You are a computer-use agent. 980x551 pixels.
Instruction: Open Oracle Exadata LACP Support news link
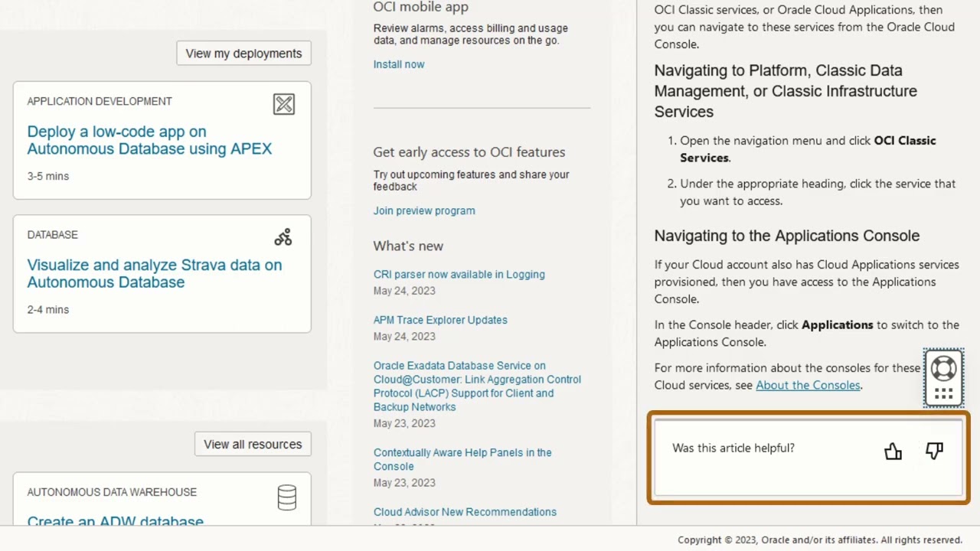[x=477, y=386]
